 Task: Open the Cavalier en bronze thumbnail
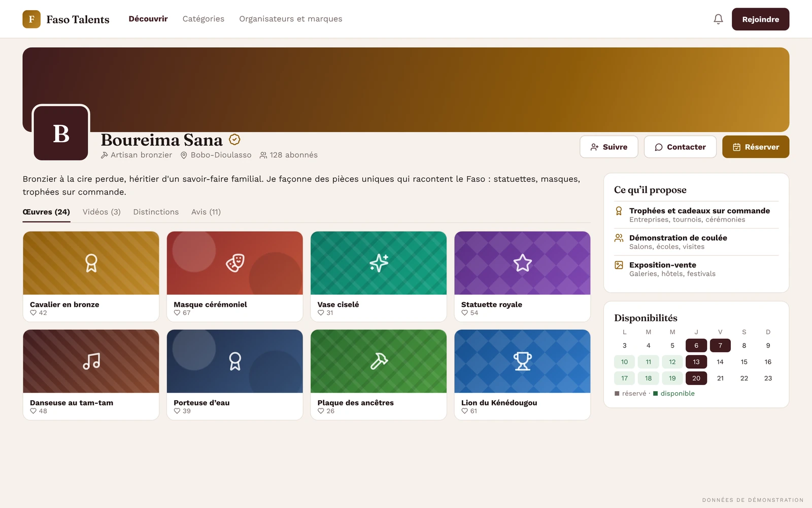pos(91,263)
